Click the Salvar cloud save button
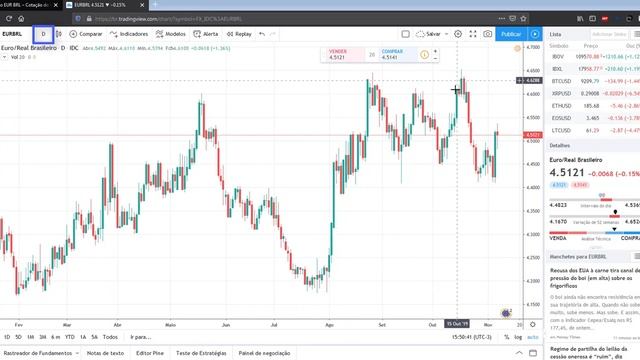Image resolution: width=640 pixels, height=360 pixels. 428,34
